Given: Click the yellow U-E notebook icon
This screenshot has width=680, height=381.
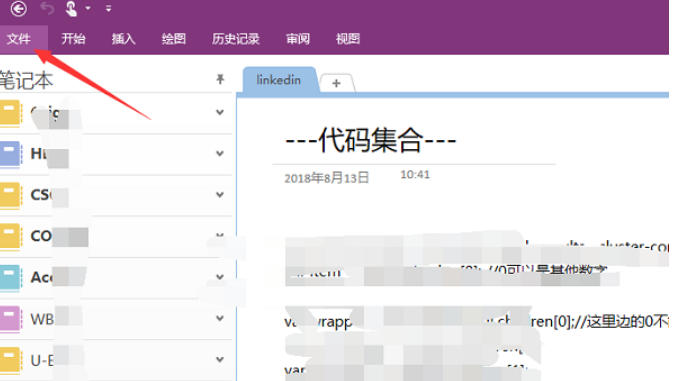Looking at the screenshot, I should tap(11, 360).
